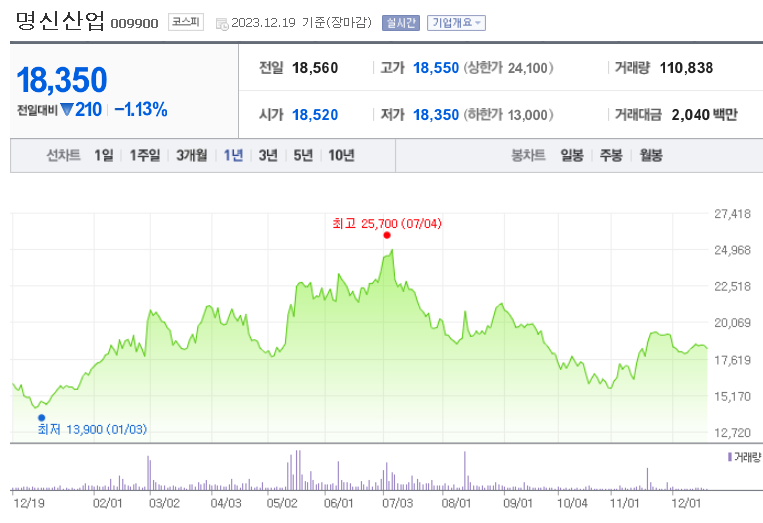Viewport: 763px width, 523px height.
Task: Select the 3년 line chart tab
Action: point(268,155)
